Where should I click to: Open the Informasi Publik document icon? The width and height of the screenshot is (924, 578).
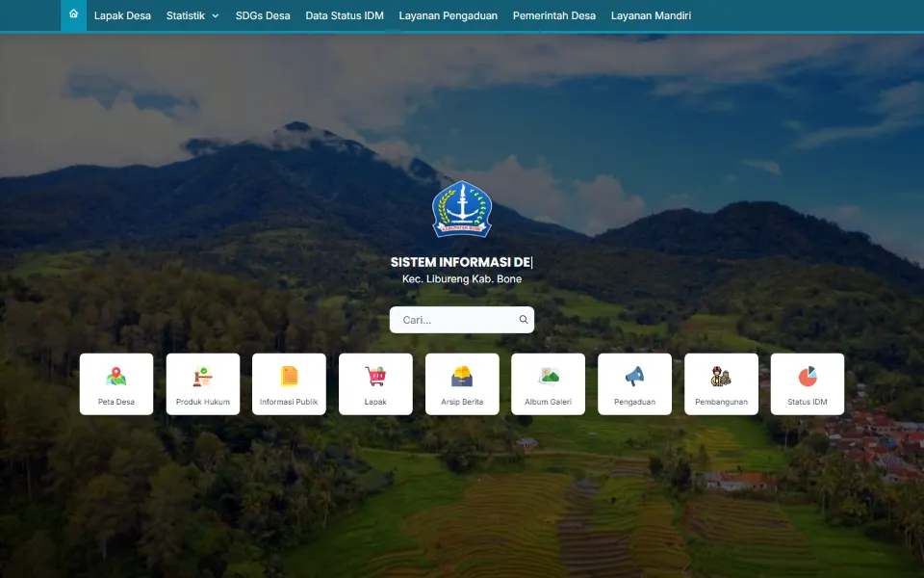[x=289, y=377]
